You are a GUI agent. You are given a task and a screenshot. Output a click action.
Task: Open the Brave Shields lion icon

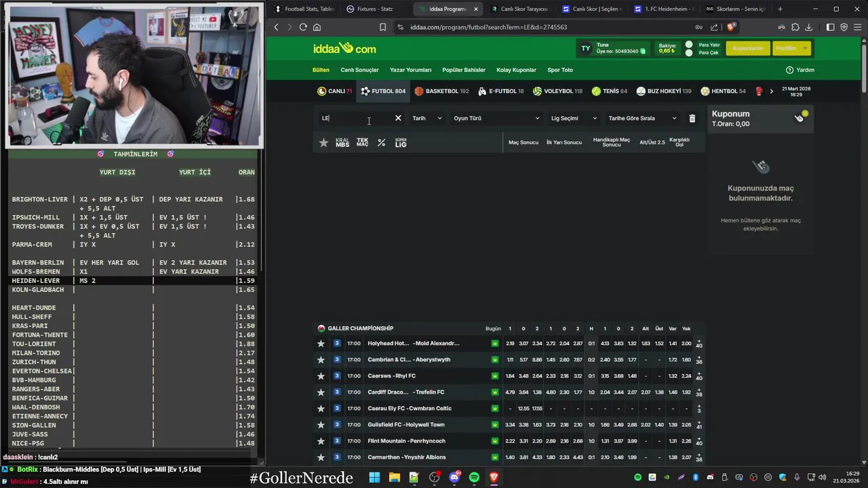tap(730, 27)
